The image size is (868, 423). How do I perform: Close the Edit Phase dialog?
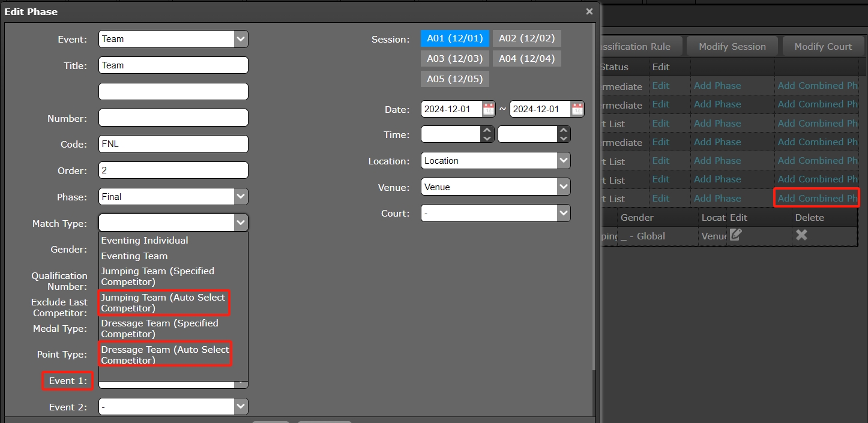(x=589, y=11)
